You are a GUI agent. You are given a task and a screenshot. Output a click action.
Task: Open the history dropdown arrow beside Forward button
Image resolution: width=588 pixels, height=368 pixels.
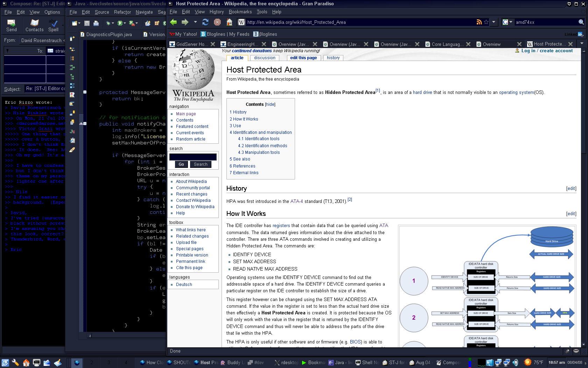point(195,22)
